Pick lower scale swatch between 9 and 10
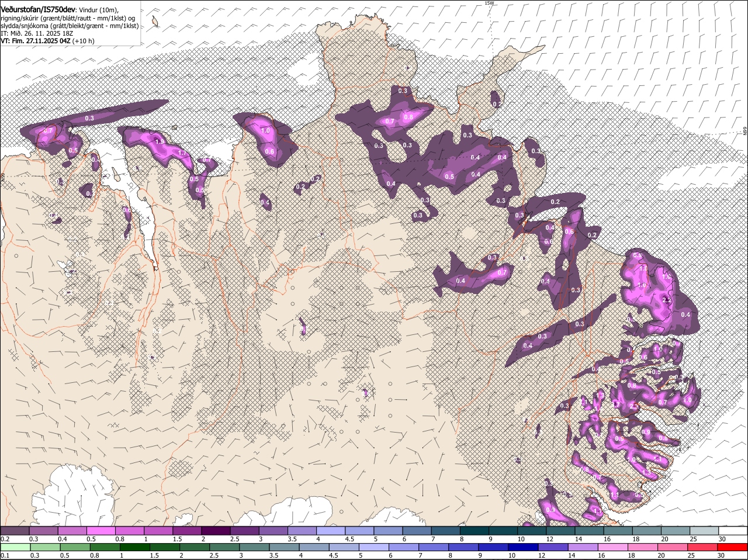 pyautogui.click(x=493, y=547)
